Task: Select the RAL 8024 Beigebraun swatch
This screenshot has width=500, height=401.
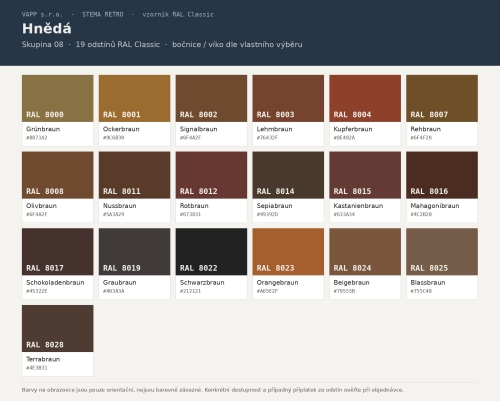Action: [x=365, y=264]
